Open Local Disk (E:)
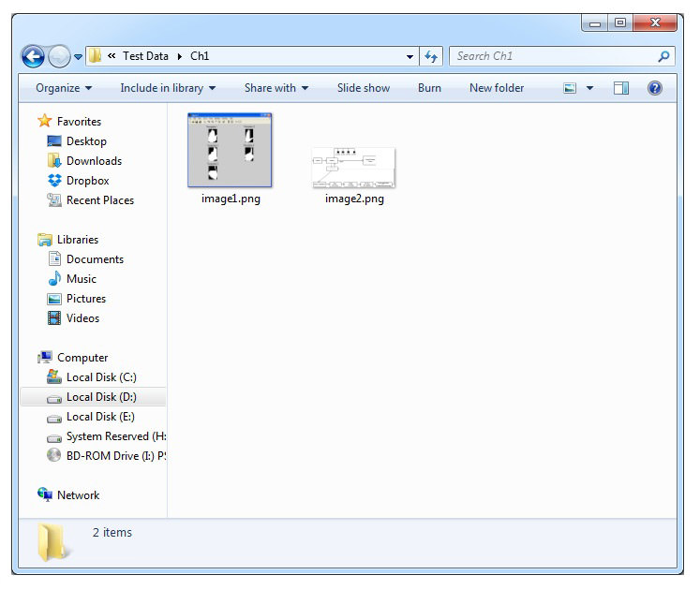 tap(100, 417)
